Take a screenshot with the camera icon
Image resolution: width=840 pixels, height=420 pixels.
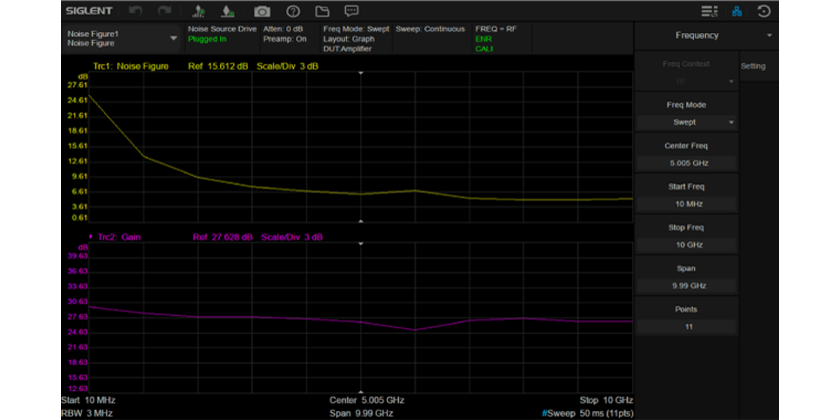262,11
